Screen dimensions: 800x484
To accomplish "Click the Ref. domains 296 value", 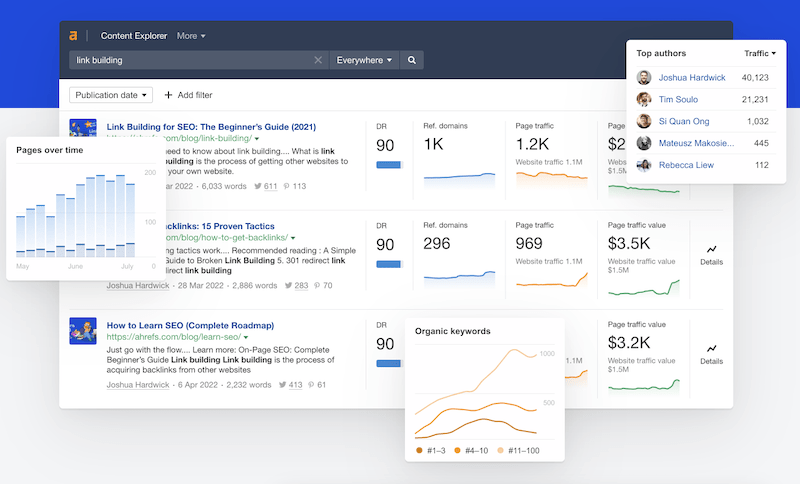I will [x=437, y=244].
